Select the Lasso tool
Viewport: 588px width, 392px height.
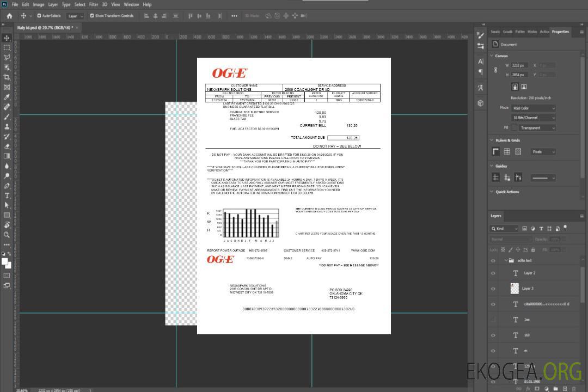pyautogui.click(x=7, y=57)
